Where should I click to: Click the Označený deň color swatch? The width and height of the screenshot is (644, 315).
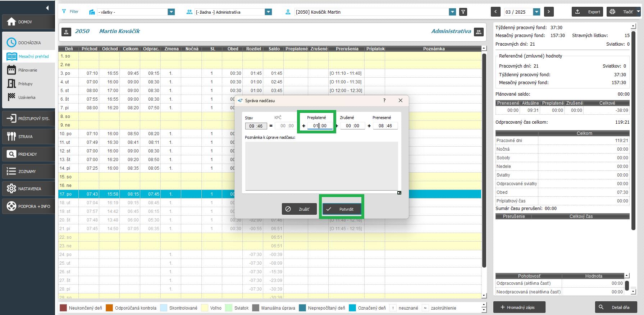[352, 308]
